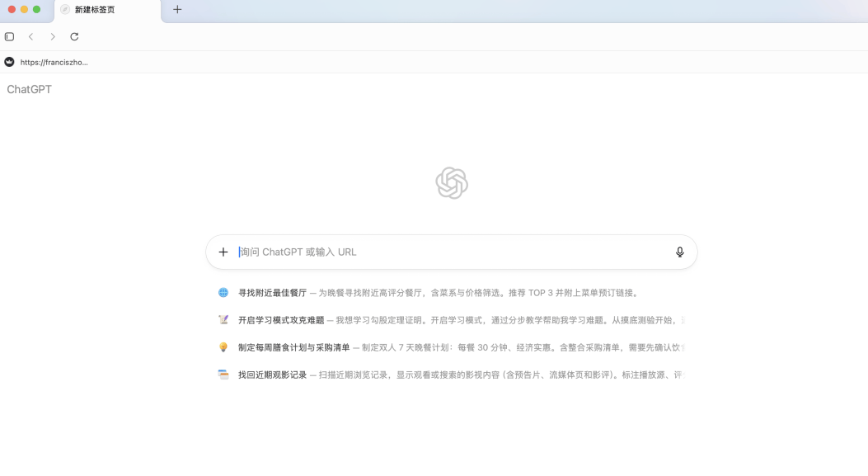868x476 pixels.
Task: Select the 找回近期观影记录 suggestion
Action: tap(272, 375)
